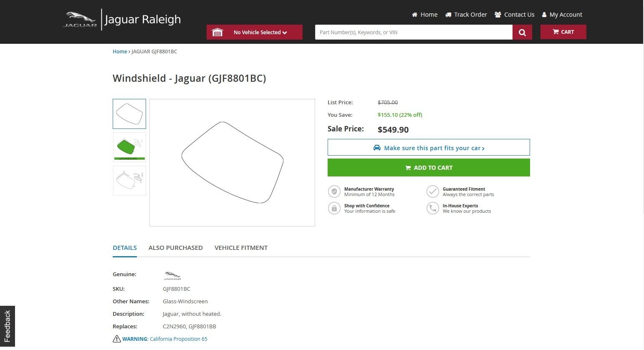The height and width of the screenshot is (350, 644).
Task: Click the Home breadcrumb link
Action: (120, 52)
